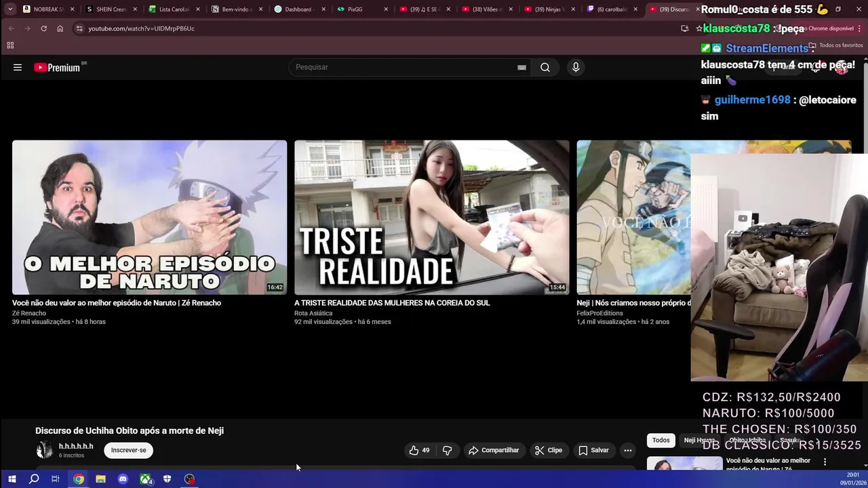Open options for sidebar Zé Renacho video
Screen dimensions: 868x488
pos(825,462)
